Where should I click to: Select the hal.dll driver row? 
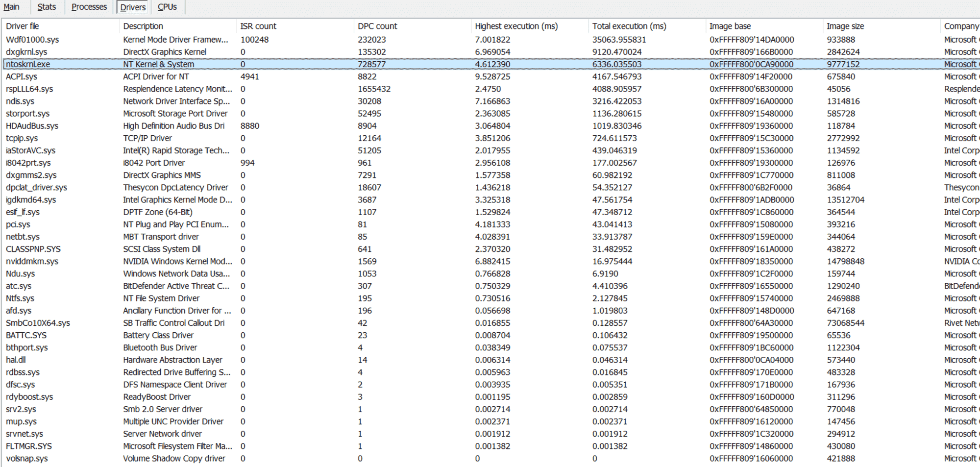(491, 360)
